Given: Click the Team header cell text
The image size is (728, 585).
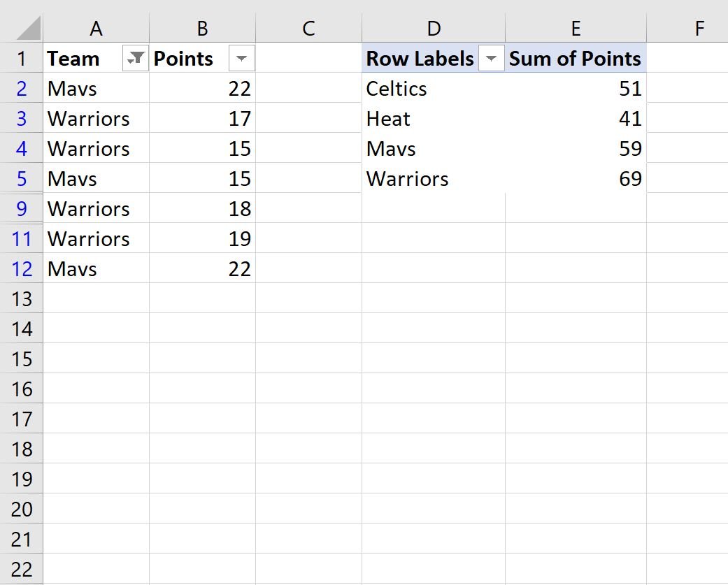Looking at the screenshot, I should tap(73, 59).
